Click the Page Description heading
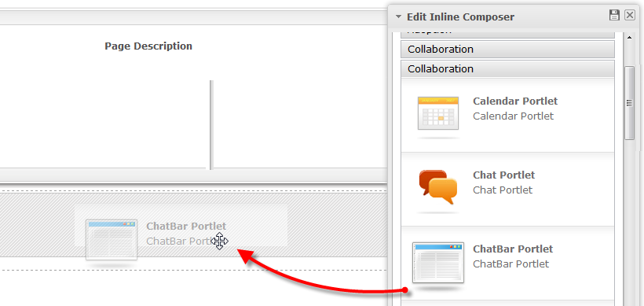Image resolution: width=644 pixels, height=306 pixels. tap(148, 46)
